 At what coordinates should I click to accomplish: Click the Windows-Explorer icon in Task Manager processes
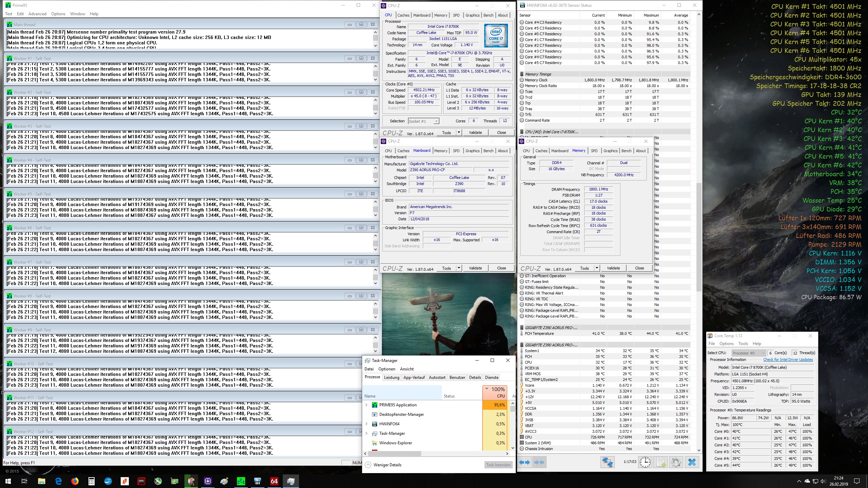coord(374,443)
